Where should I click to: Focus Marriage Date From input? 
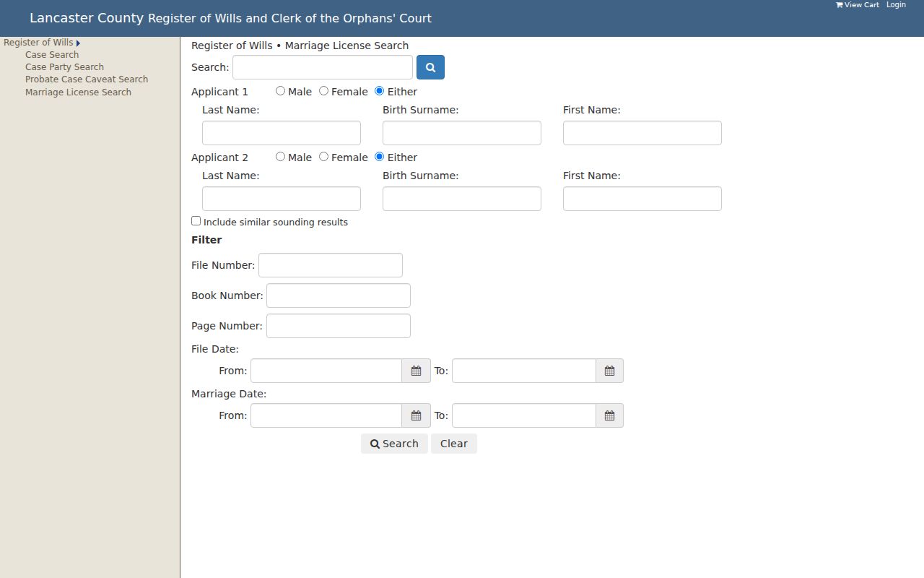coord(326,415)
